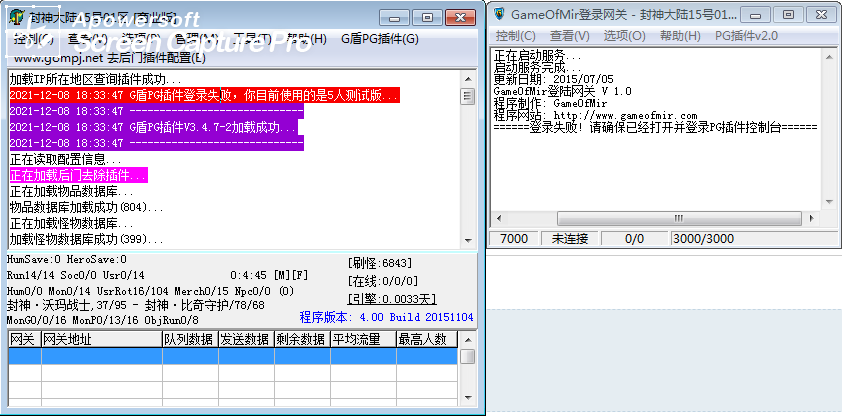
Task: Click the 发送数据 column header
Action: pos(246,340)
